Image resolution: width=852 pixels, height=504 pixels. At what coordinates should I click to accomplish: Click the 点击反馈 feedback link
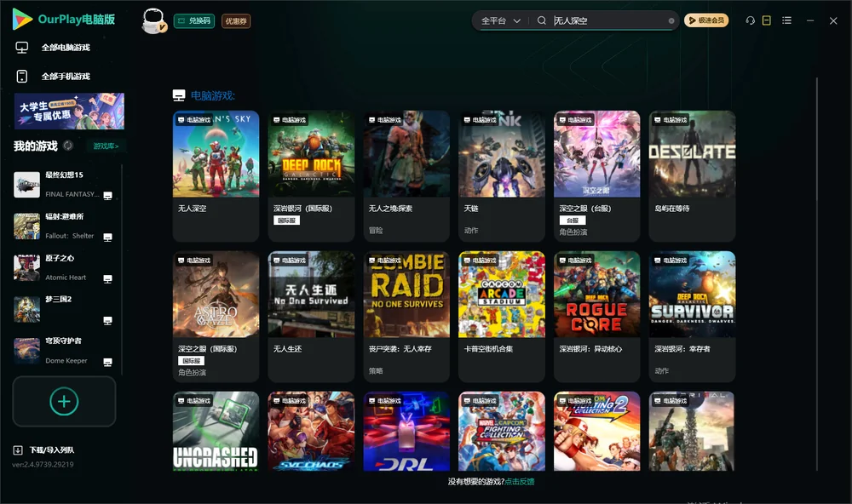coord(520,481)
